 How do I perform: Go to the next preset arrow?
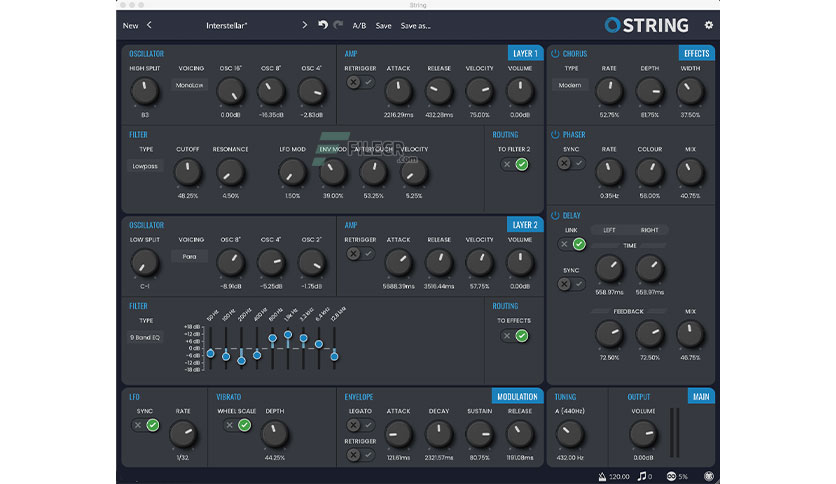click(x=304, y=25)
